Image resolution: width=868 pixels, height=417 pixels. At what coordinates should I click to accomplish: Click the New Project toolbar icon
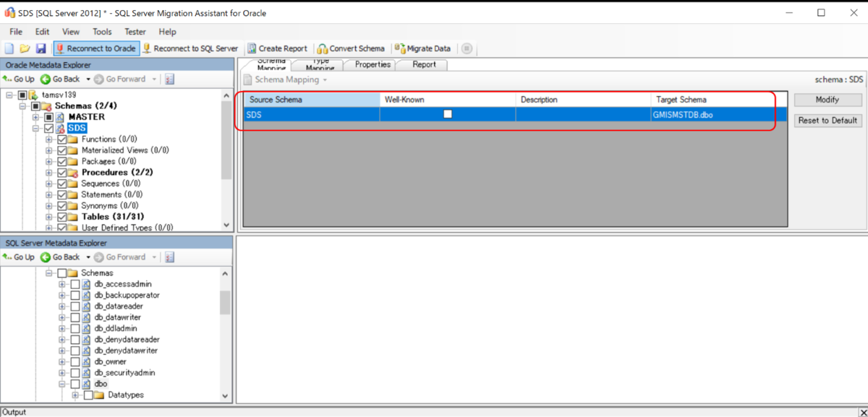tap(9, 48)
